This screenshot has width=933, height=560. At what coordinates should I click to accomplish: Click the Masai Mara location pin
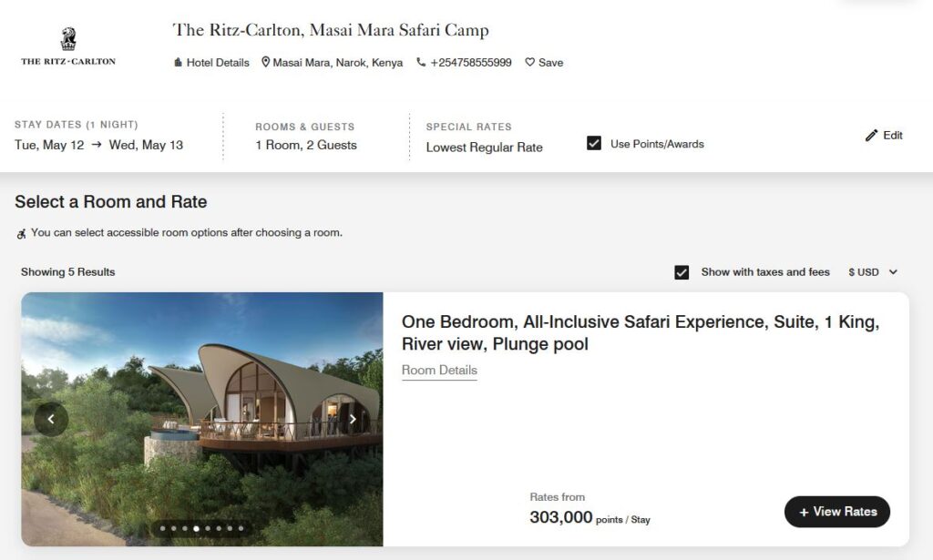point(266,63)
